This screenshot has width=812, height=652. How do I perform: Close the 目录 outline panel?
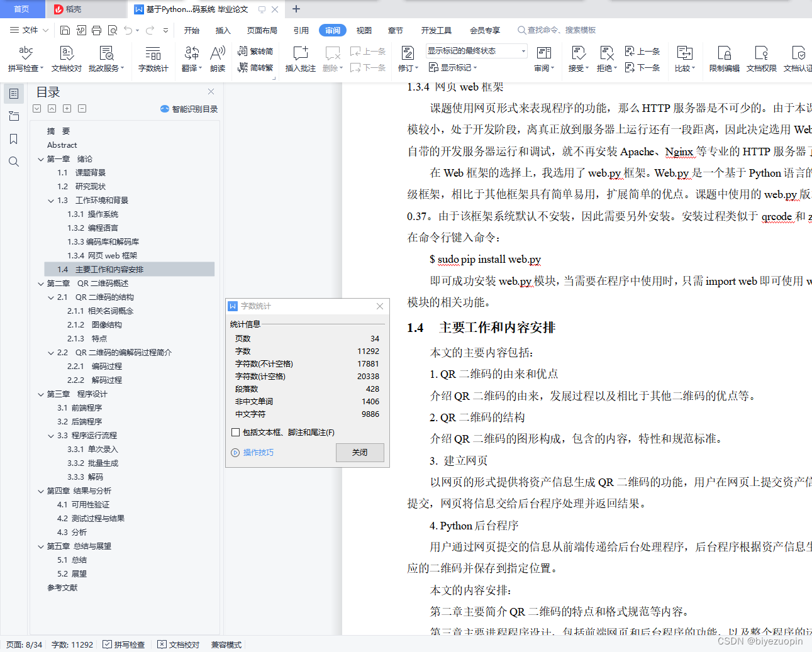pos(211,92)
